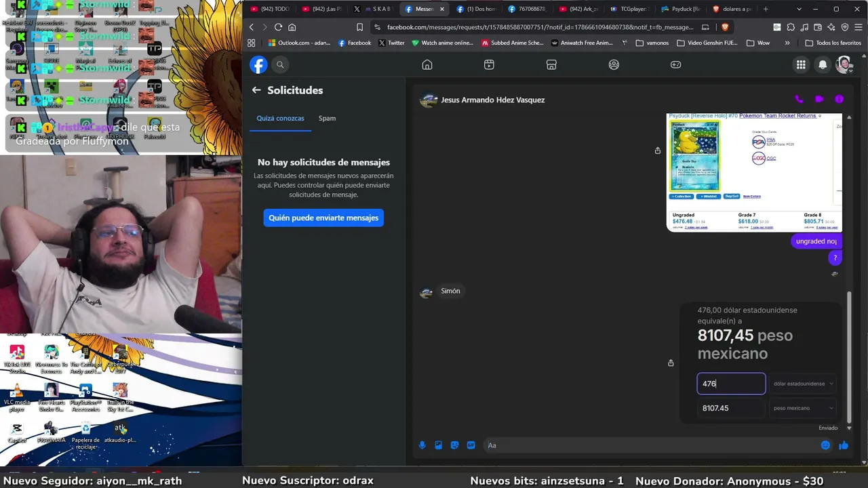Click the chat scrollbar down arrow
The image size is (868, 488).
pyautogui.click(x=849, y=428)
